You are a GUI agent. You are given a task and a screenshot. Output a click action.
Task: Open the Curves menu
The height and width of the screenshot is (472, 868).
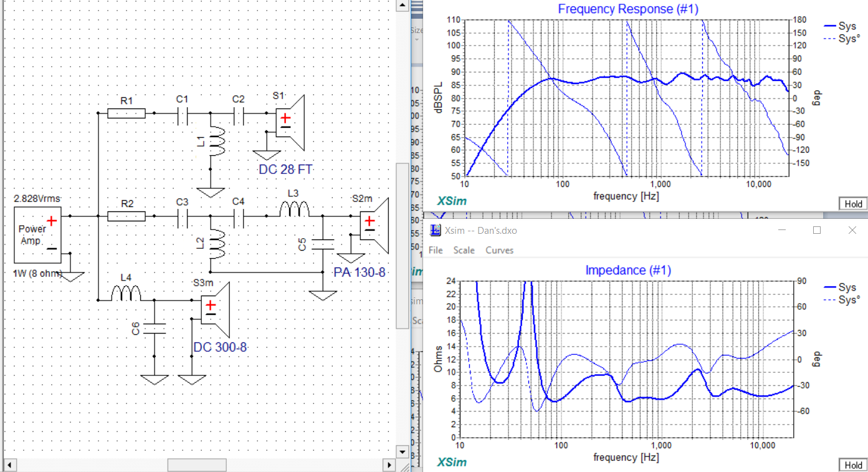tap(499, 250)
